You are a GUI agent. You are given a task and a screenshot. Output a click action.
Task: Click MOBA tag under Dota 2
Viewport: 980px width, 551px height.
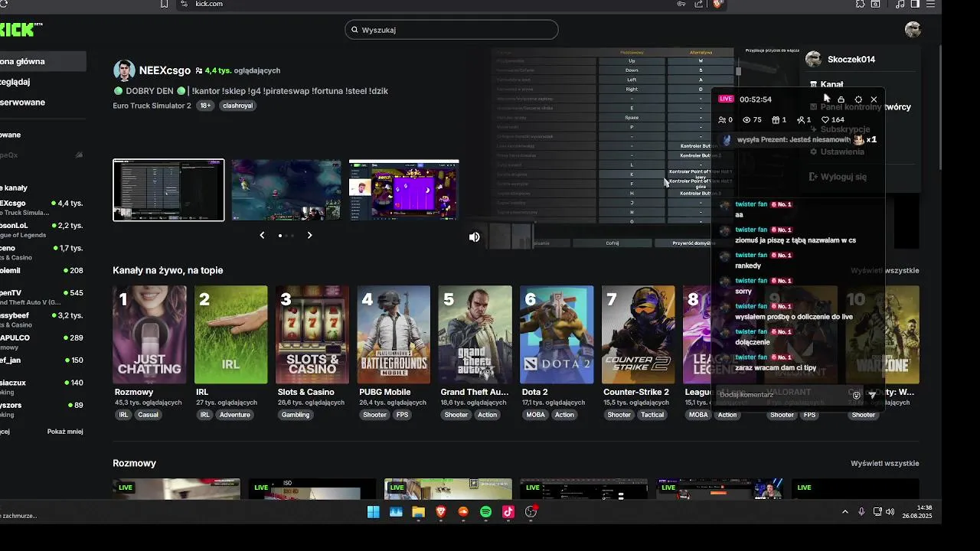tap(535, 415)
